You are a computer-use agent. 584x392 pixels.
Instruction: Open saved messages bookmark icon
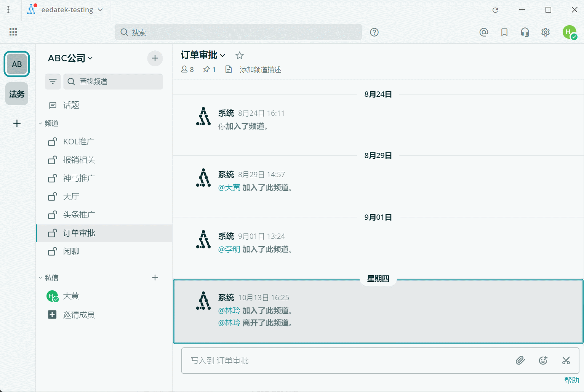pos(504,32)
